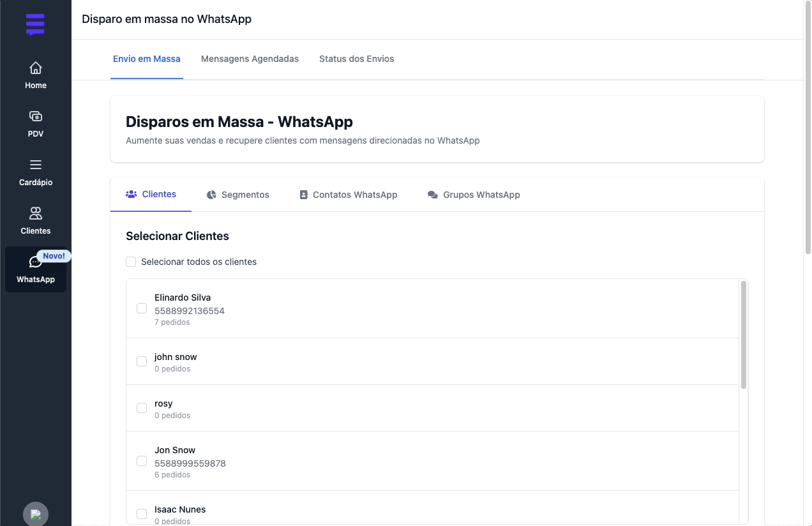
Task: Click the Novo! badge on WhatsApp
Action: tap(54, 256)
